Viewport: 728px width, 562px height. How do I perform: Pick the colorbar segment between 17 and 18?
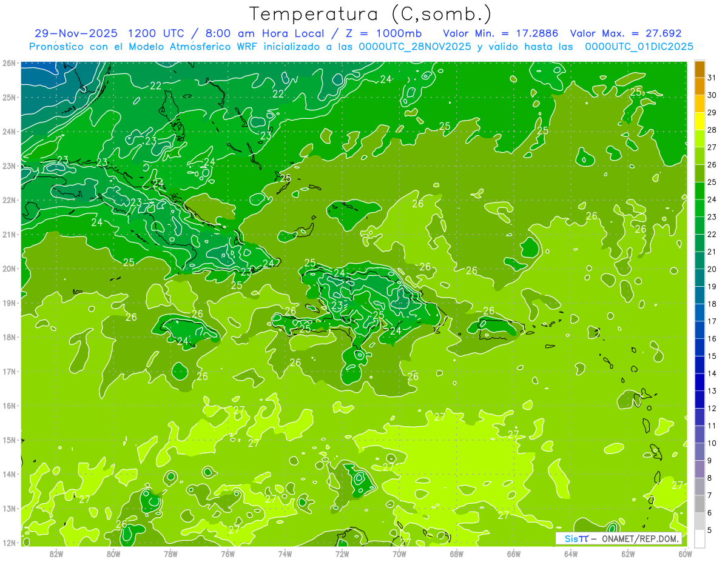[x=699, y=313]
